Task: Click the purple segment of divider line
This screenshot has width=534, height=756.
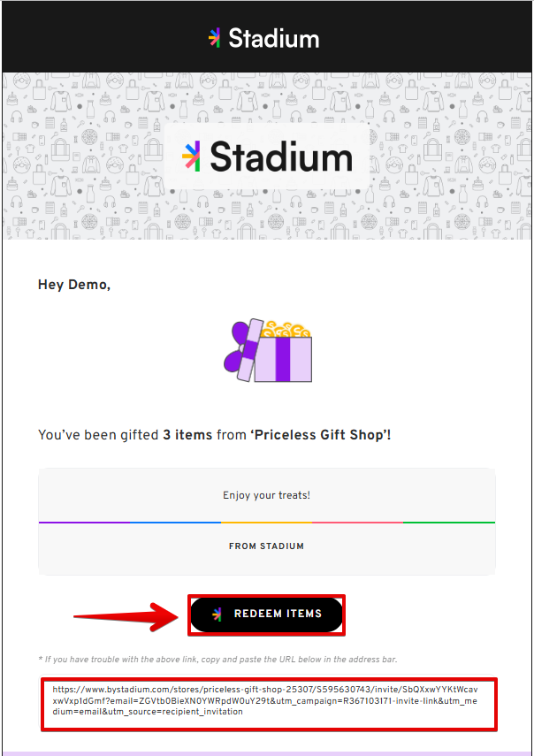Action: 84,523
